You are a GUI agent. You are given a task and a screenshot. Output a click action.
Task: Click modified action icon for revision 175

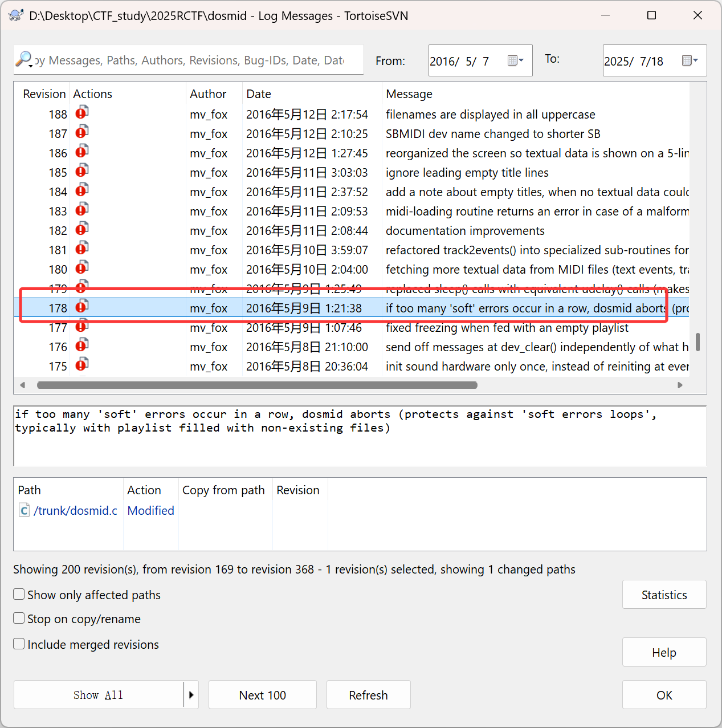pos(82,364)
